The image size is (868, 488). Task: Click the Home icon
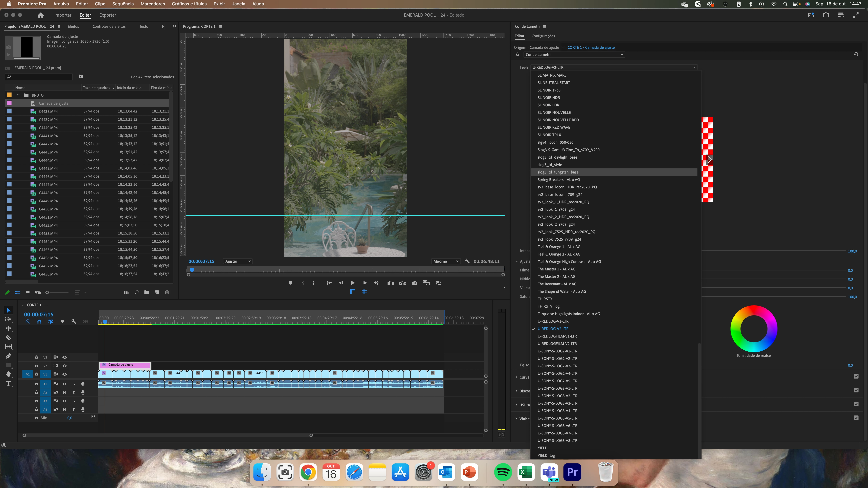[41, 15]
